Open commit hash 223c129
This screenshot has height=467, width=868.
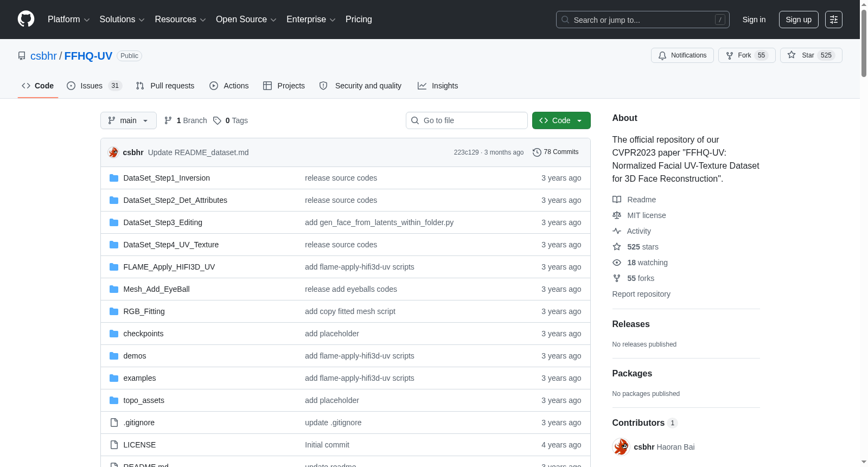click(x=467, y=152)
